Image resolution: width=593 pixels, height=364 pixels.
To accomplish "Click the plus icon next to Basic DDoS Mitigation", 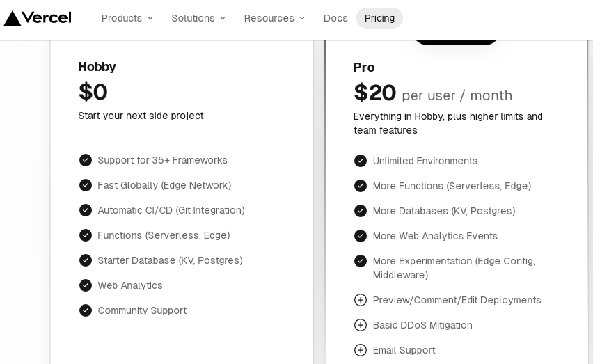I will pyautogui.click(x=361, y=325).
